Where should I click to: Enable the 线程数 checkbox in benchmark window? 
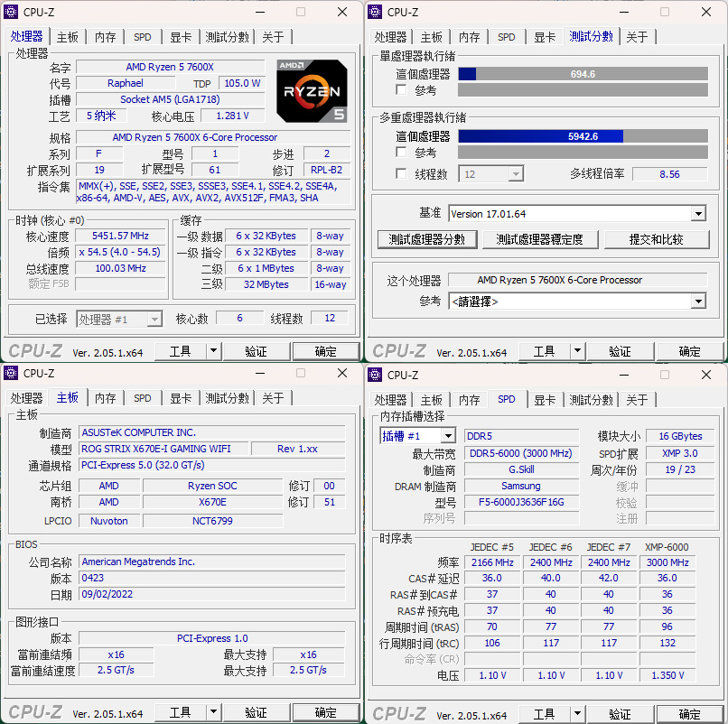click(401, 173)
